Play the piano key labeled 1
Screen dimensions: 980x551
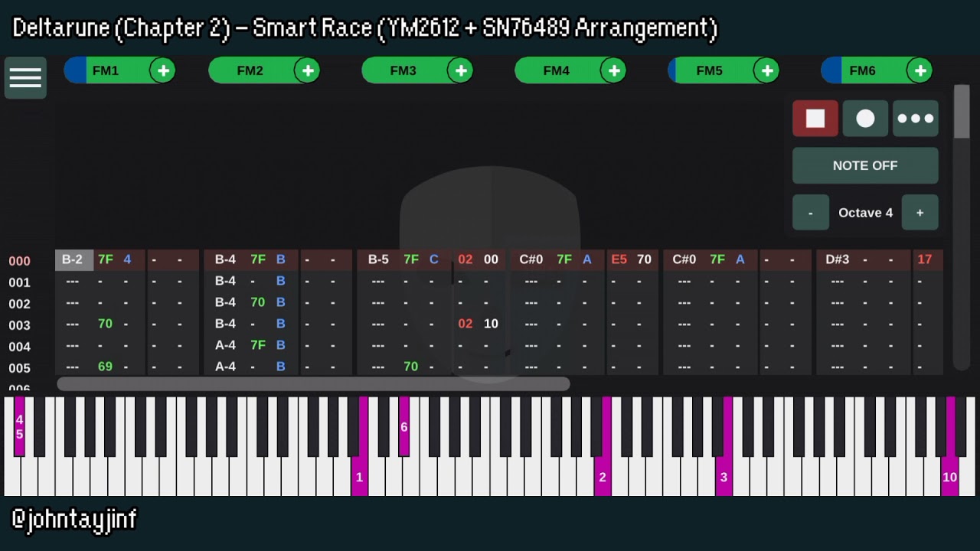[x=359, y=478]
